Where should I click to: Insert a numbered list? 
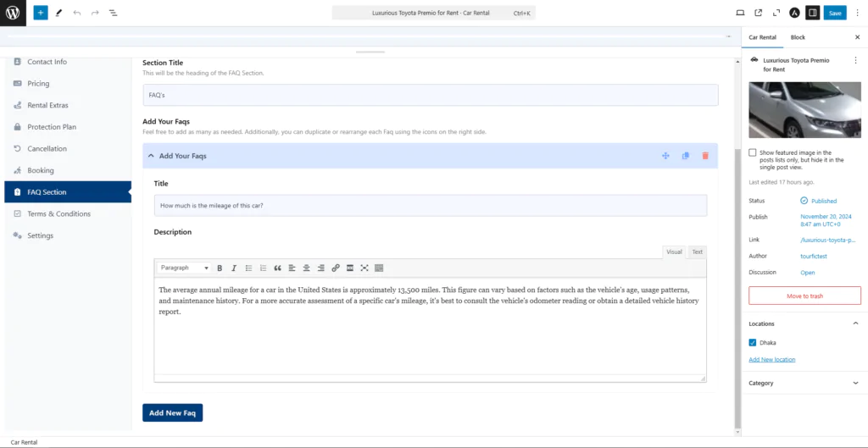[x=263, y=268]
